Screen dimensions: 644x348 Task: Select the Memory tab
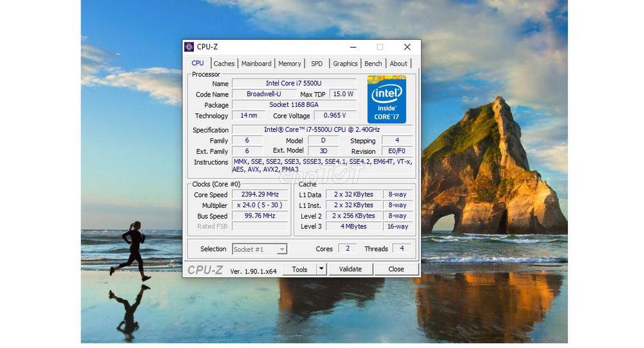coord(290,64)
